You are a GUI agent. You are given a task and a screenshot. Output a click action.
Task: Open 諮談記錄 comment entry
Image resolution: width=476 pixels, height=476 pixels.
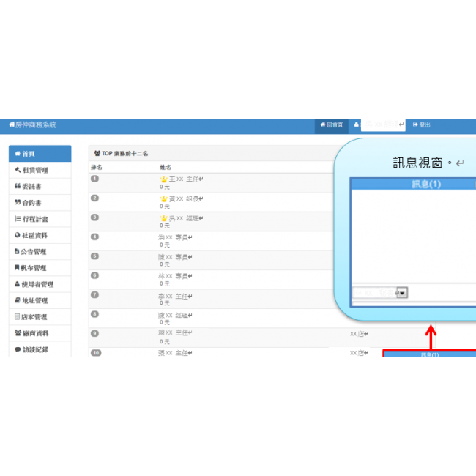(x=40, y=349)
